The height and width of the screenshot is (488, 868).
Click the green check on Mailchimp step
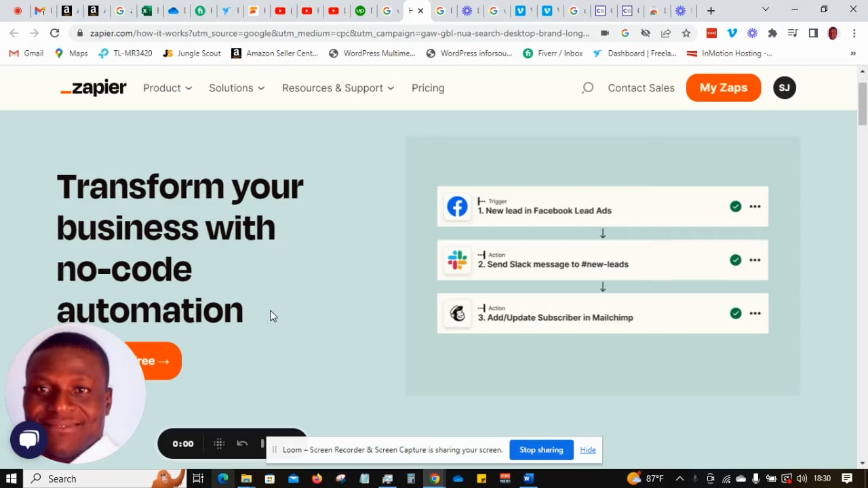[x=736, y=313]
